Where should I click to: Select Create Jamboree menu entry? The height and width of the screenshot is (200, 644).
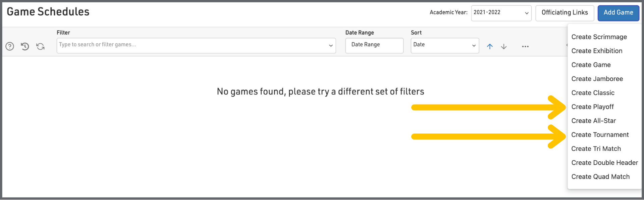tap(597, 79)
